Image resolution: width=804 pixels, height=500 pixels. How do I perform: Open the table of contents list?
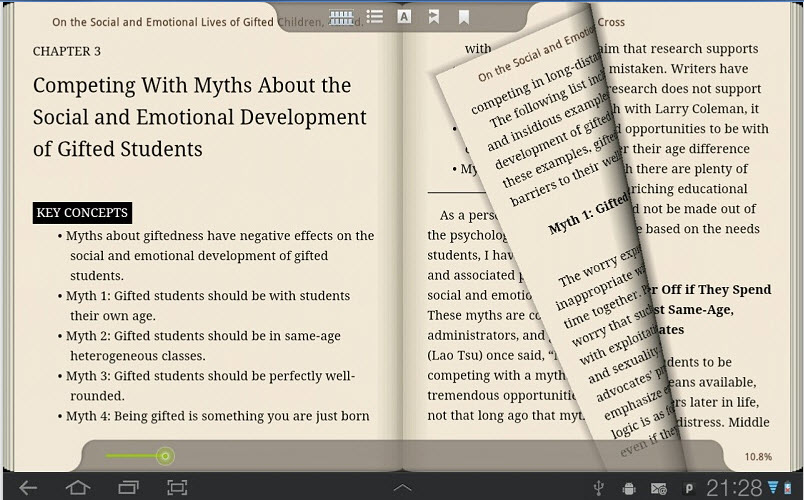(x=374, y=16)
